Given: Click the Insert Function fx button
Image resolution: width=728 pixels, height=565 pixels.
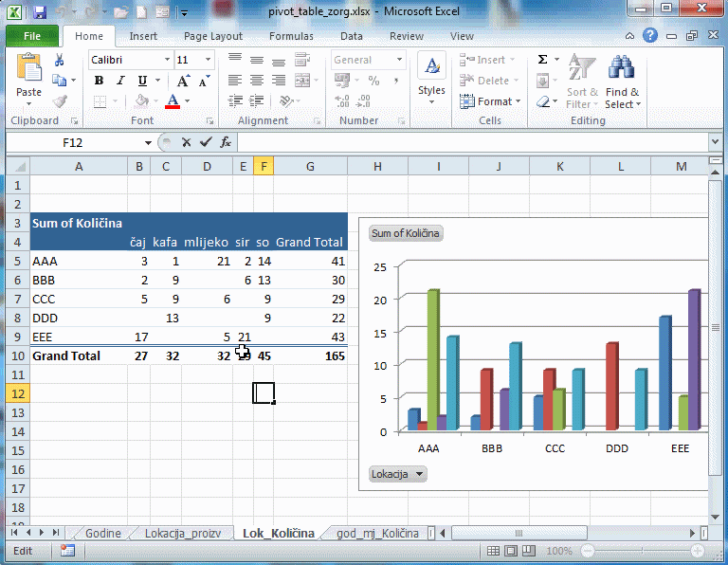Looking at the screenshot, I should 226,142.
